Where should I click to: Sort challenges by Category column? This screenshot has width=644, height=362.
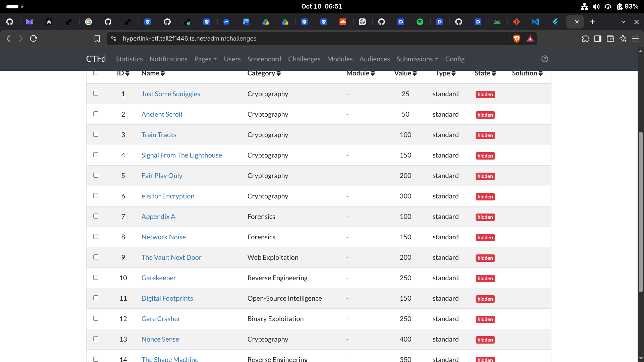coord(264,73)
